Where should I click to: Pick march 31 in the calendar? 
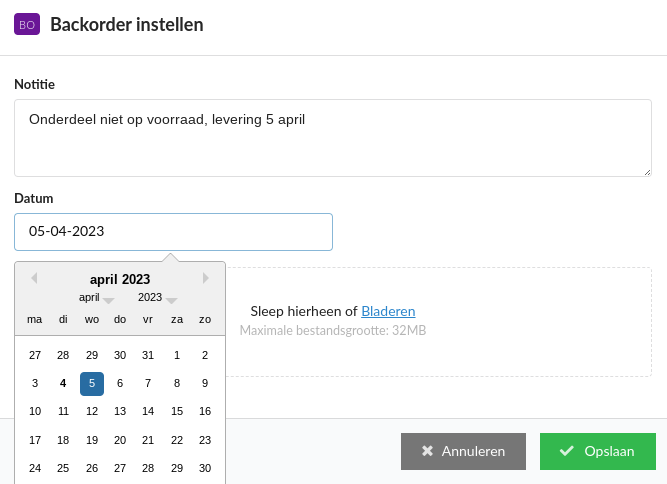(148, 355)
